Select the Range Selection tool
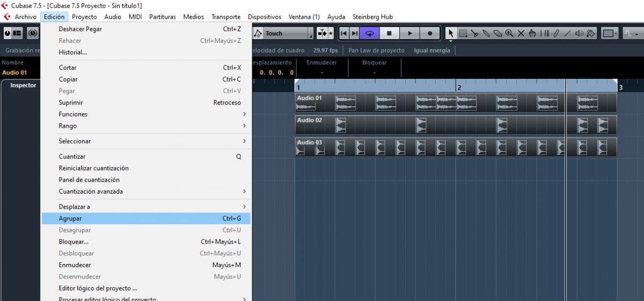Screen dimensions: 644x301 click(x=463, y=33)
